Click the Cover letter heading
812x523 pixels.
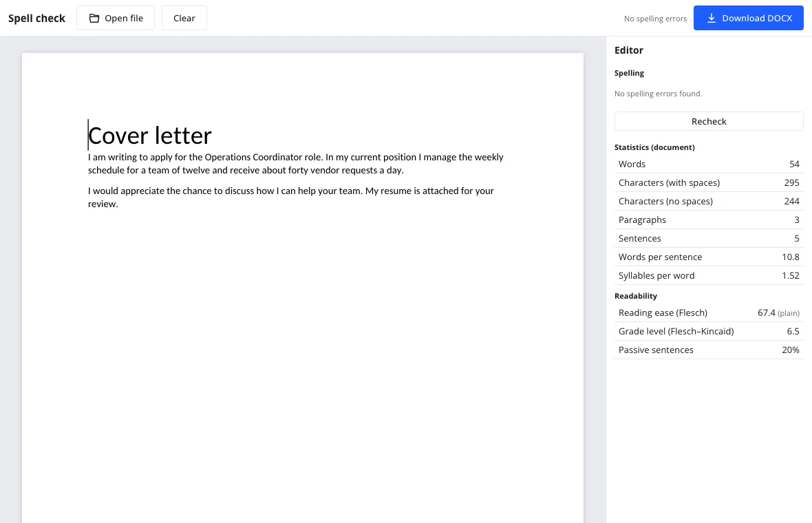tap(149, 135)
